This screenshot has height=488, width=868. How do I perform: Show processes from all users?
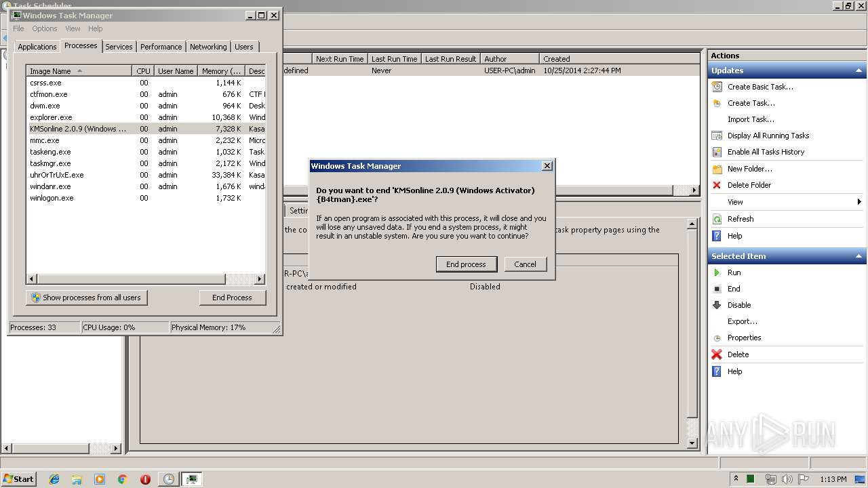[87, 298]
